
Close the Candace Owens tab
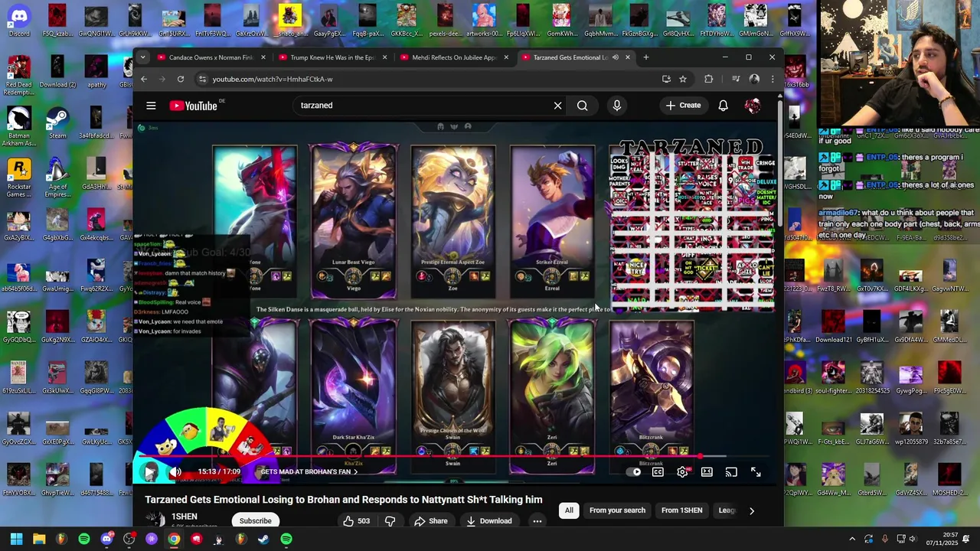(263, 57)
